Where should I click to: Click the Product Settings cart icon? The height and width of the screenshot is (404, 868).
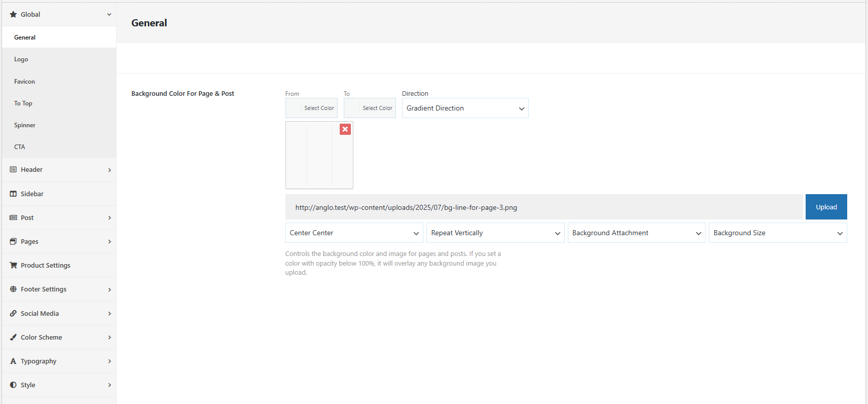coord(13,266)
